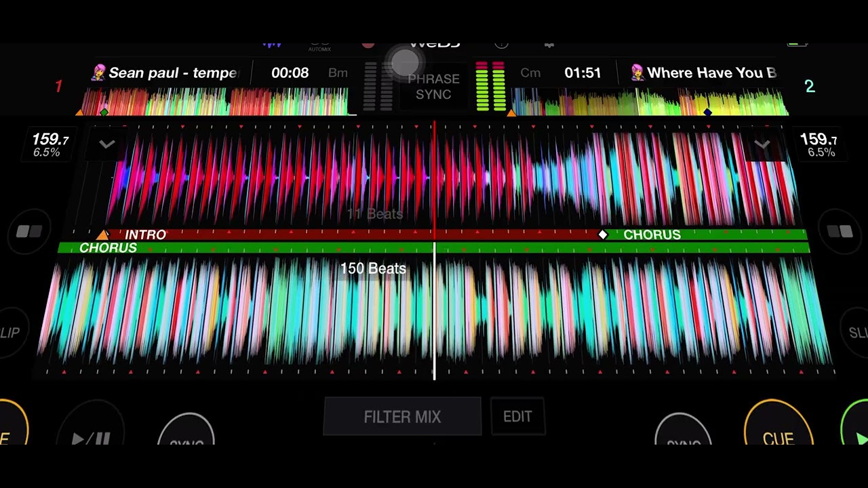Tap the deck 1 time 00:08
The image size is (868, 488).
[x=290, y=73]
